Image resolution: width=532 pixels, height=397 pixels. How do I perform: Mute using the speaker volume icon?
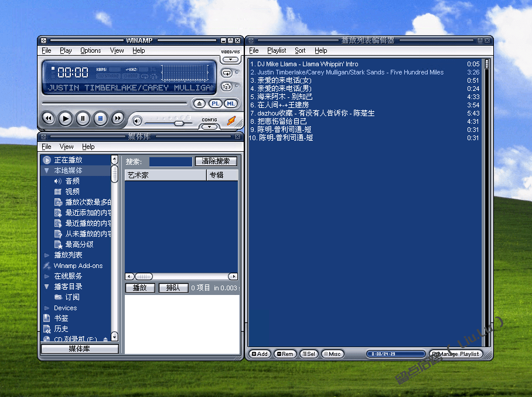[137, 121]
